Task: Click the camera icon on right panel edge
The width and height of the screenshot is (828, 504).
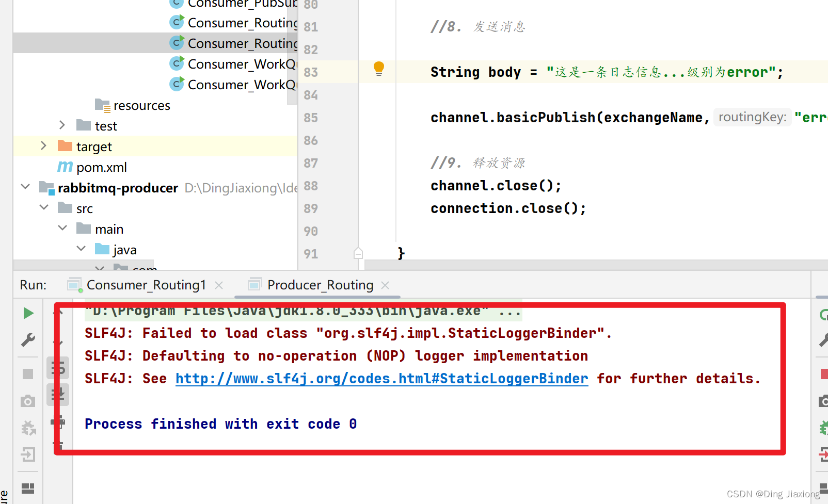Action: pyautogui.click(x=823, y=401)
